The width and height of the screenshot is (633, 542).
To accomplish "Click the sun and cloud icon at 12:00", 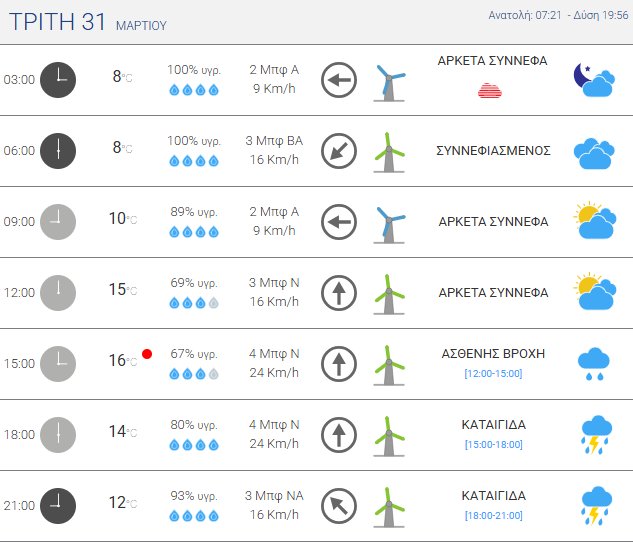I will [593, 292].
